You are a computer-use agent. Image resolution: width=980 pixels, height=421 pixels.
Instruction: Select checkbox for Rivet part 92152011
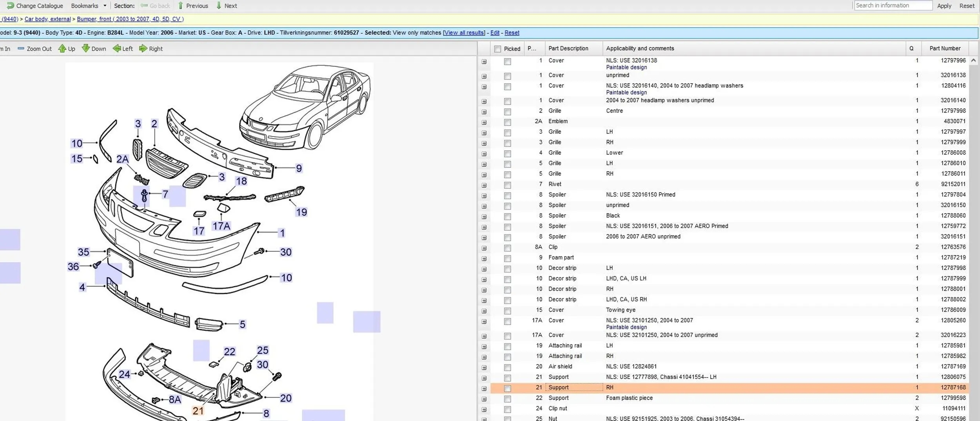click(x=508, y=185)
